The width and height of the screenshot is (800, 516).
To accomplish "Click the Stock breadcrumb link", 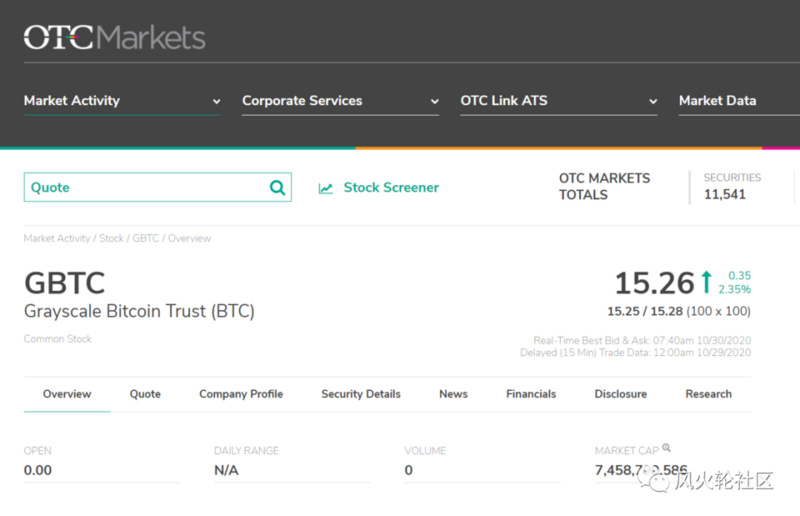I will point(111,239).
